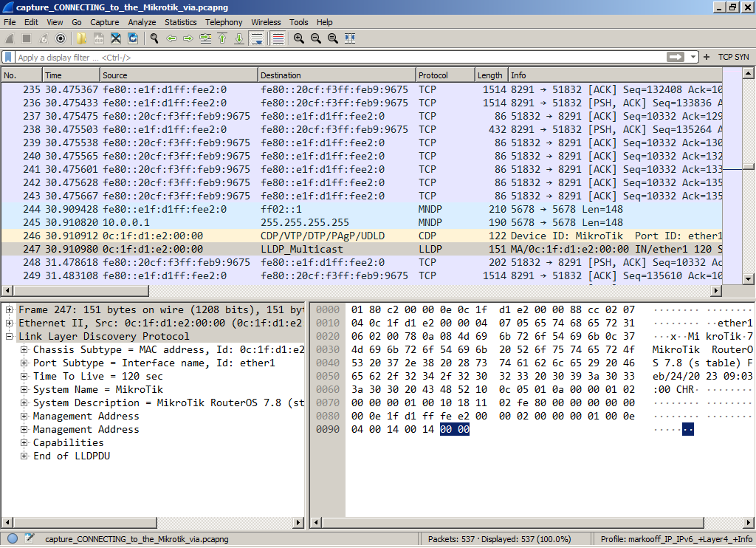The width and height of the screenshot is (756, 548).
Task: Click the packet list vertical scrollbar thumb
Action: pos(749,166)
